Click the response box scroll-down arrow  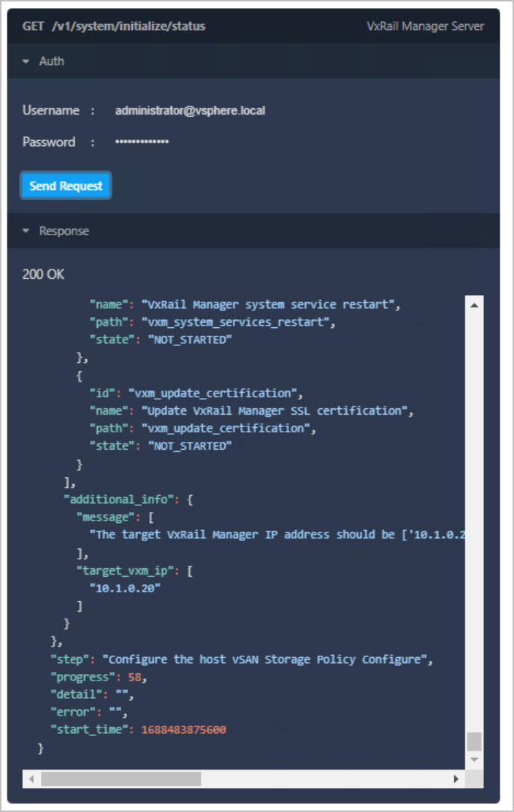(475, 760)
